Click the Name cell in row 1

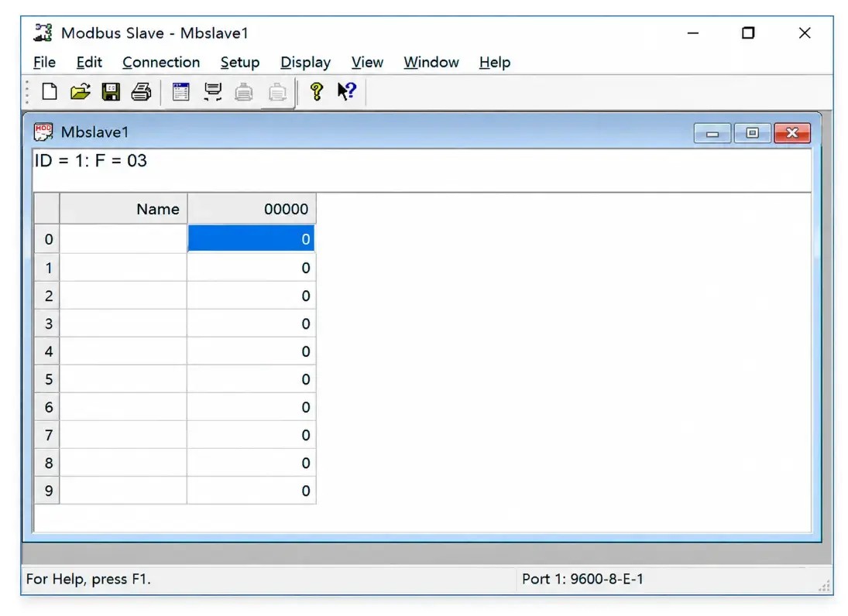tap(123, 268)
